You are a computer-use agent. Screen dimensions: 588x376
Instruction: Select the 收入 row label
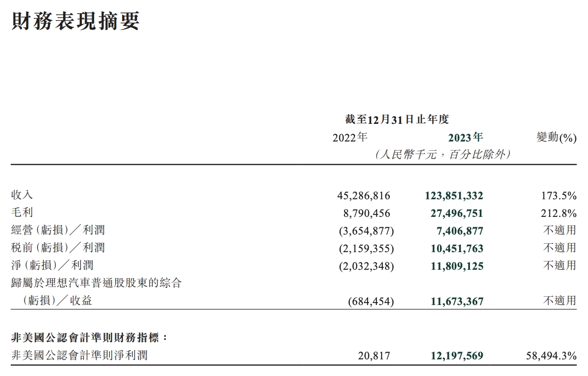click(22, 195)
